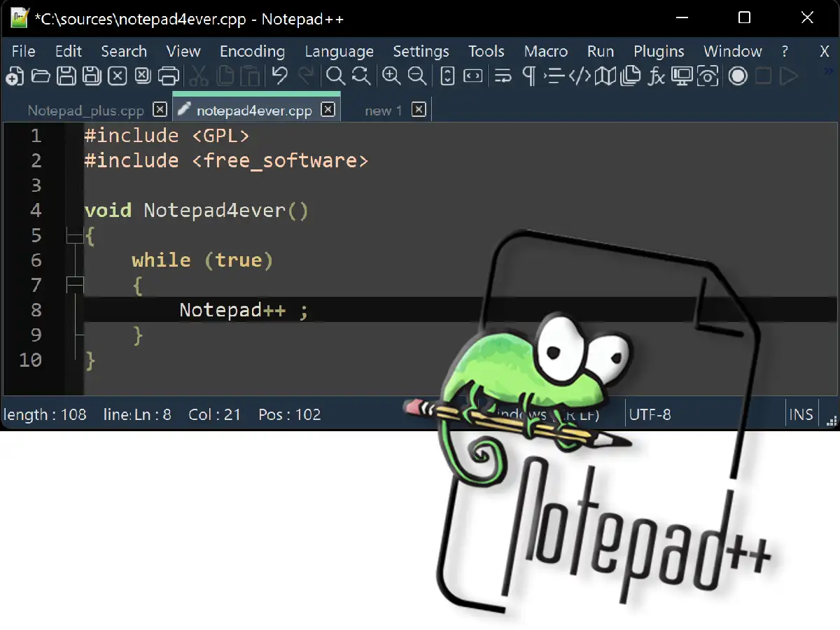The height and width of the screenshot is (630, 840).
Task: Click the Undo arrow icon
Action: 280,76
